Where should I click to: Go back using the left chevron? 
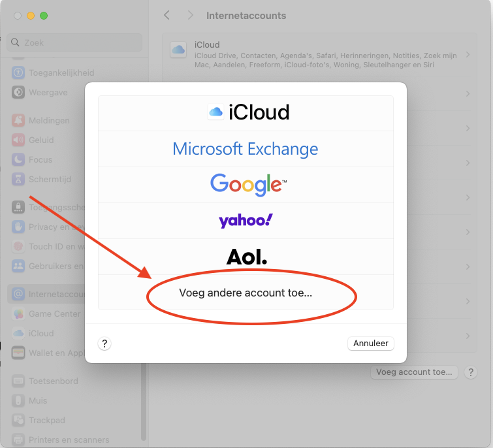tap(167, 15)
